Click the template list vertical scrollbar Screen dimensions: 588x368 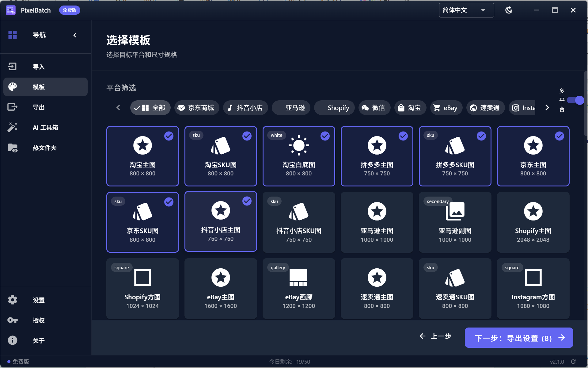(x=586, y=103)
